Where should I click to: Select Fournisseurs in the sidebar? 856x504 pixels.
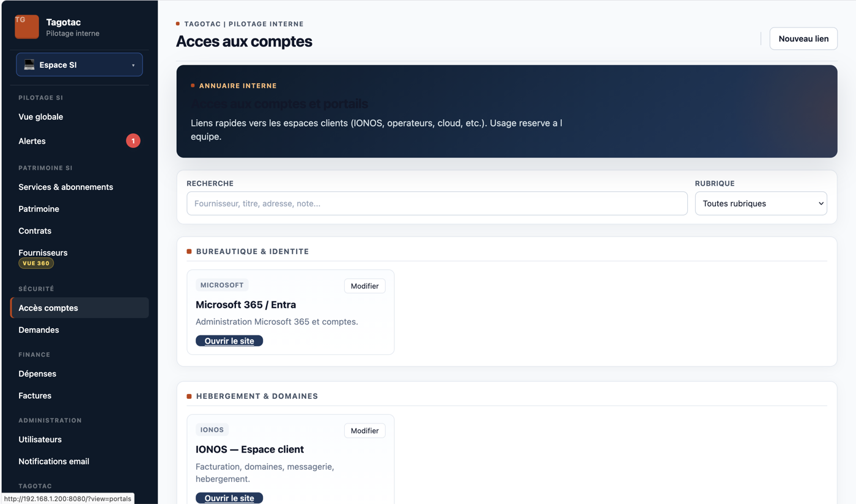43,253
